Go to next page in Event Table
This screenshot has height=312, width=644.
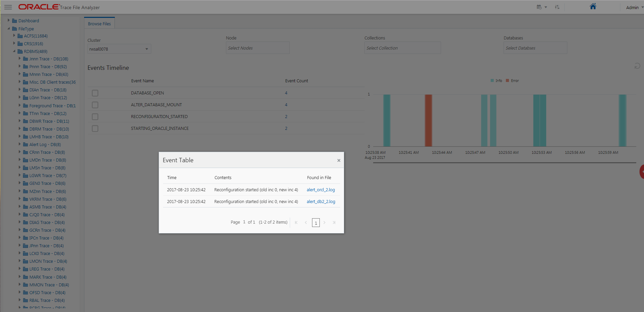tap(325, 223)
